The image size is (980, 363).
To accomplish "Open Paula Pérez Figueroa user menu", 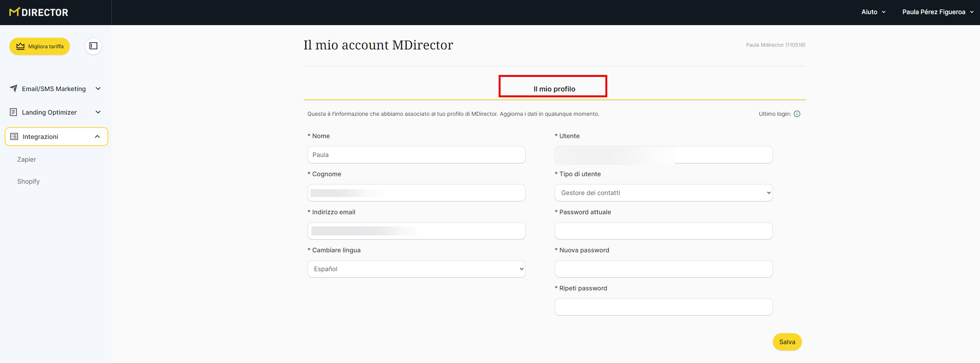I will point(937,12).
